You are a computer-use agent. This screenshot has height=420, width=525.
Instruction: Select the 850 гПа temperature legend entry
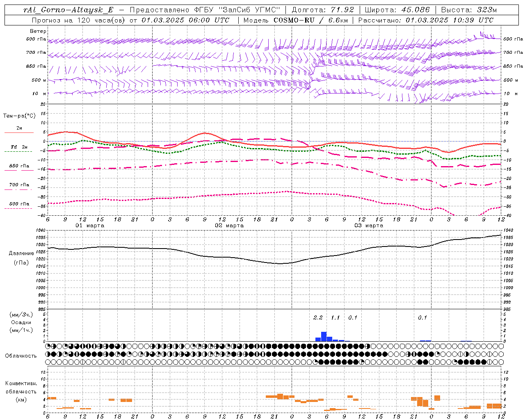19,166
